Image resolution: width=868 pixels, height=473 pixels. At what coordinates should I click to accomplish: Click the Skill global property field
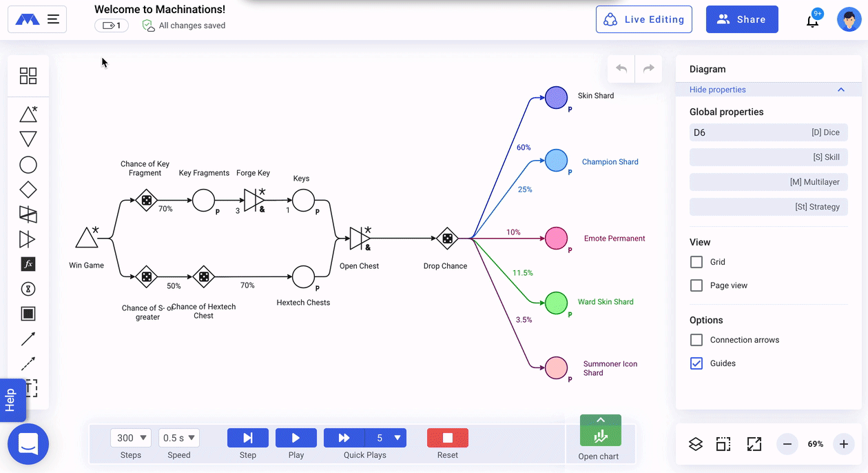tap(769, 157)
